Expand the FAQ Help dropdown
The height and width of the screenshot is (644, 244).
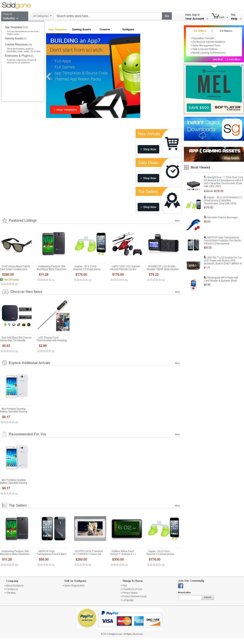(236, 17)
